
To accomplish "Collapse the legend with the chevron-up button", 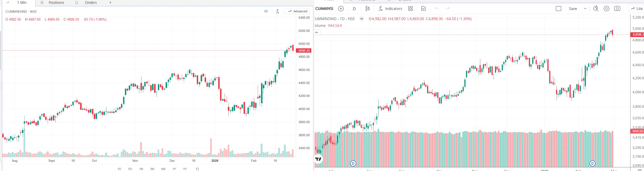I will (317, 33).
